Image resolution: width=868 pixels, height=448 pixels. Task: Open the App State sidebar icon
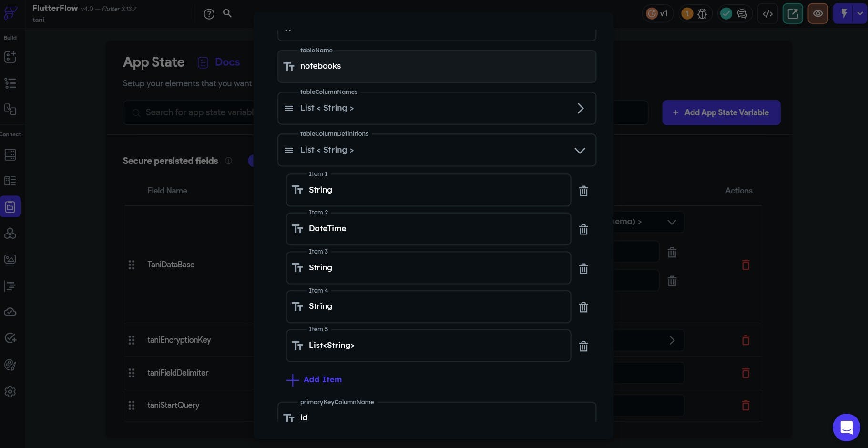click(10, 207)
